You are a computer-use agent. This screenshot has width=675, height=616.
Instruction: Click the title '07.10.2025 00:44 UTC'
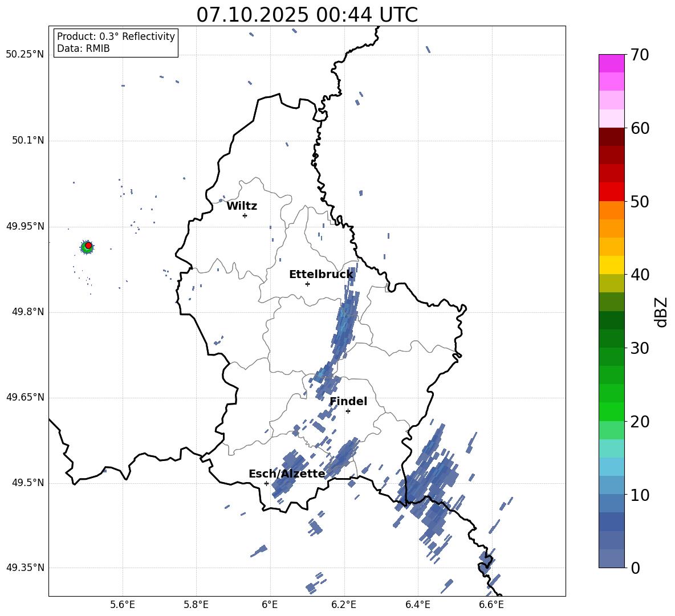tap(307, 15)
